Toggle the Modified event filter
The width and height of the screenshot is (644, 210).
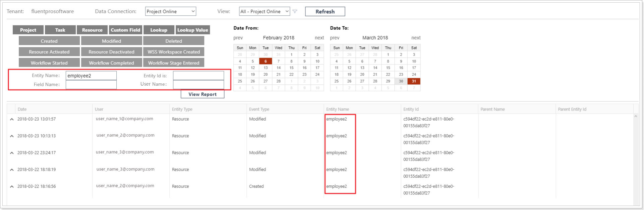click(x=111, y=41)
